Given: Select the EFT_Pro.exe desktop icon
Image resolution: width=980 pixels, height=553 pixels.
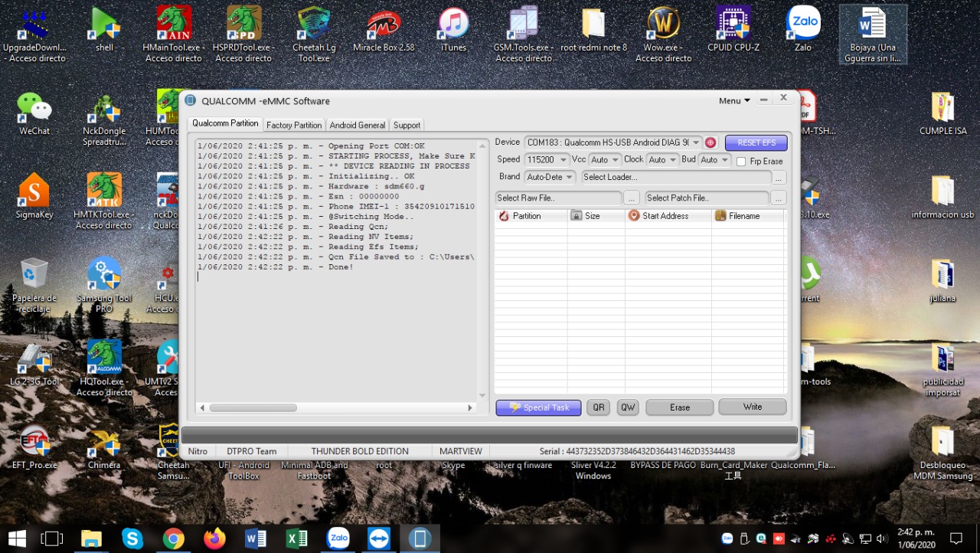Looking at the screenshot, I should (x=34, y=447).
